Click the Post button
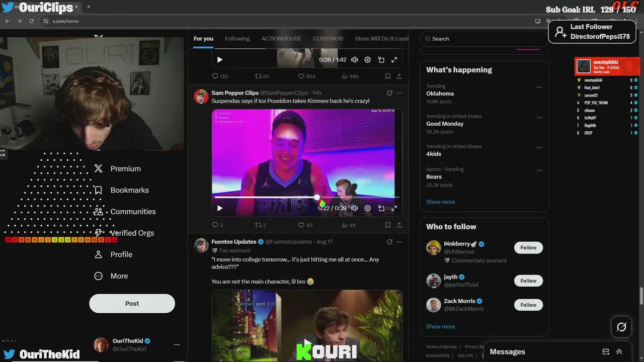Viewport: 644px width, 362px height. [x=132, y=304]
